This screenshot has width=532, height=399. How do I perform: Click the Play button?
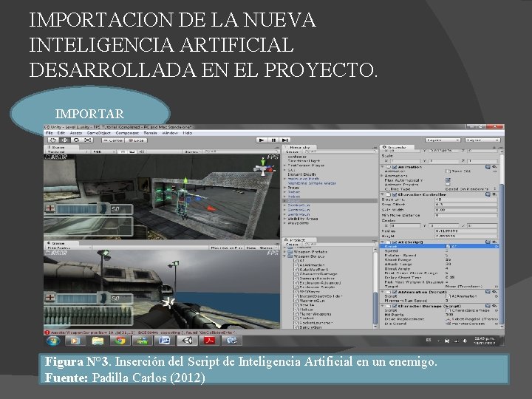pyautogui.click(x=262, y=140)
